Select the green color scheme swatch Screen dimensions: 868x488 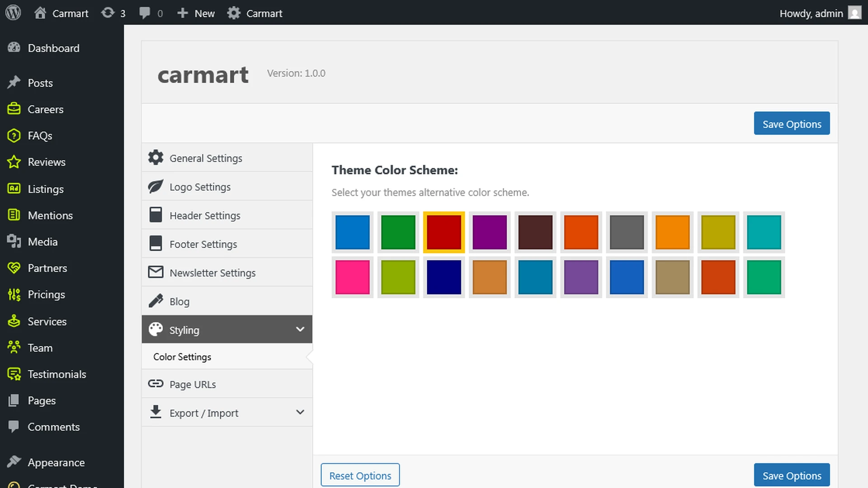[x=398, y=232]
